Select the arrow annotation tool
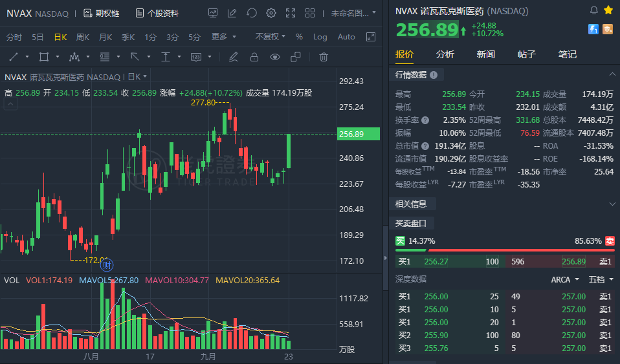This screenshot has height=364, width=620. point(135,57)
